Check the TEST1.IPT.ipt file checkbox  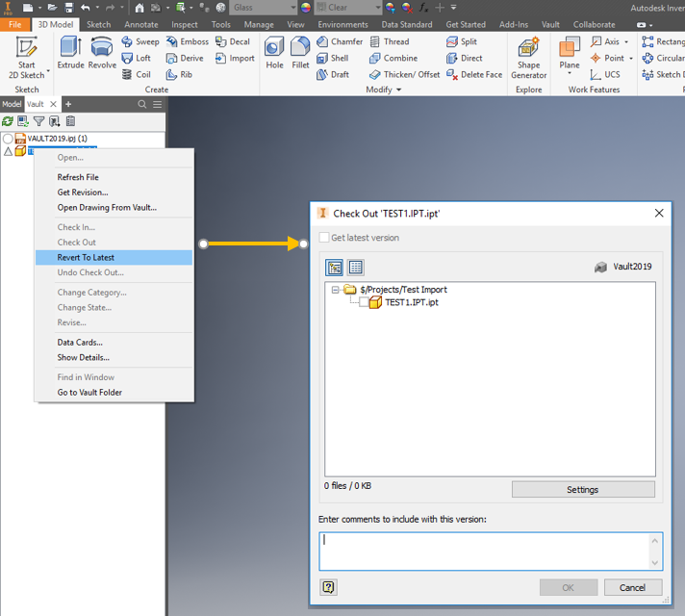pyautogui.click(x=364, y=302)
